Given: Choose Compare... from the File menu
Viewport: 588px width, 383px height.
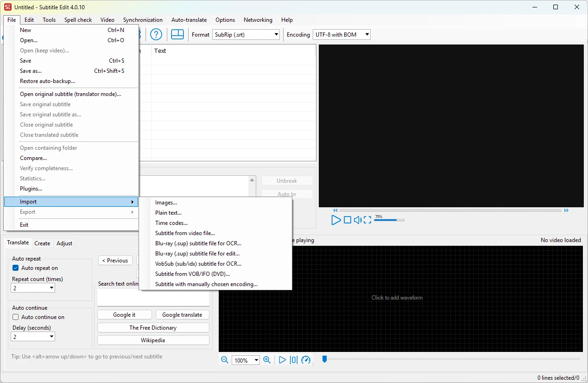Looking at the screenshot, I should [x=71, y=158].
